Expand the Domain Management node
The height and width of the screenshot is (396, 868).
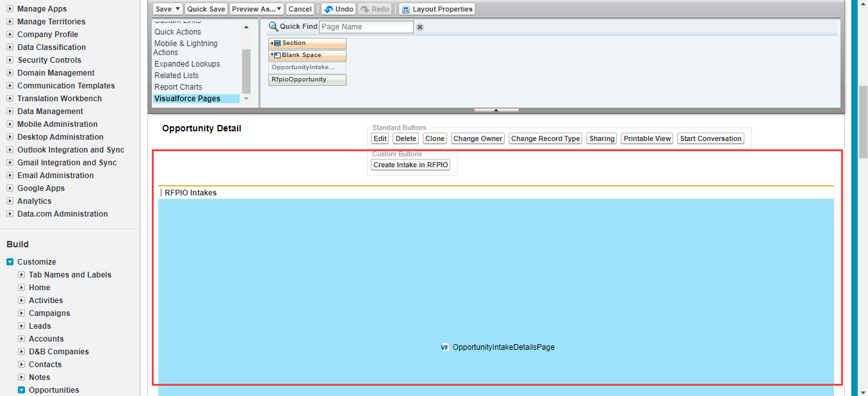(10, 73)
